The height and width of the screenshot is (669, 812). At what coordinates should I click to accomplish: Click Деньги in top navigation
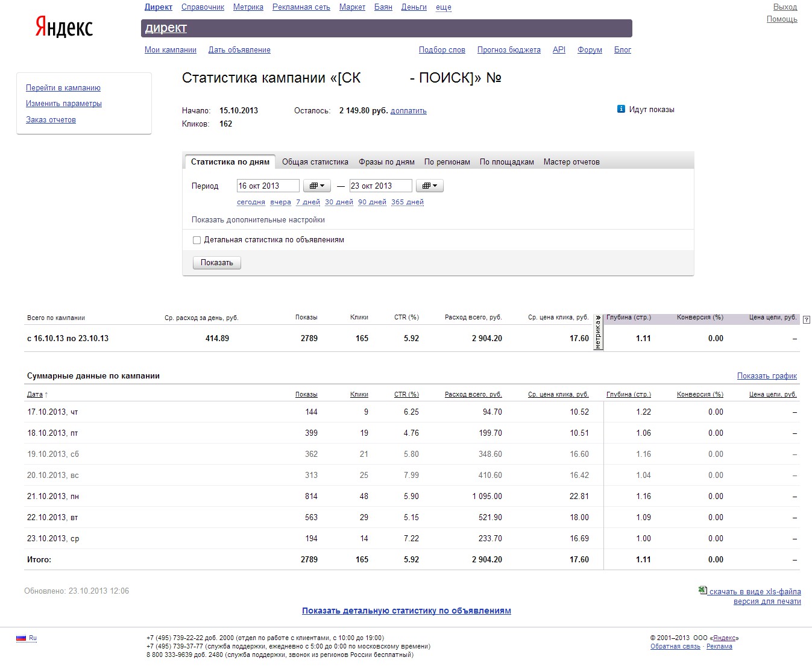pos(414,7)
